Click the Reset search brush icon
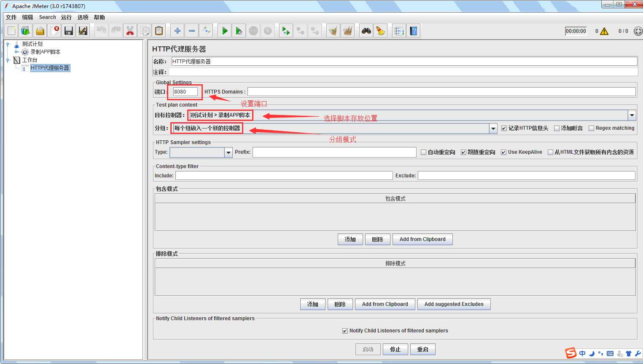The image size is (643, 364). pyautogui.click(x=381, y=31)
